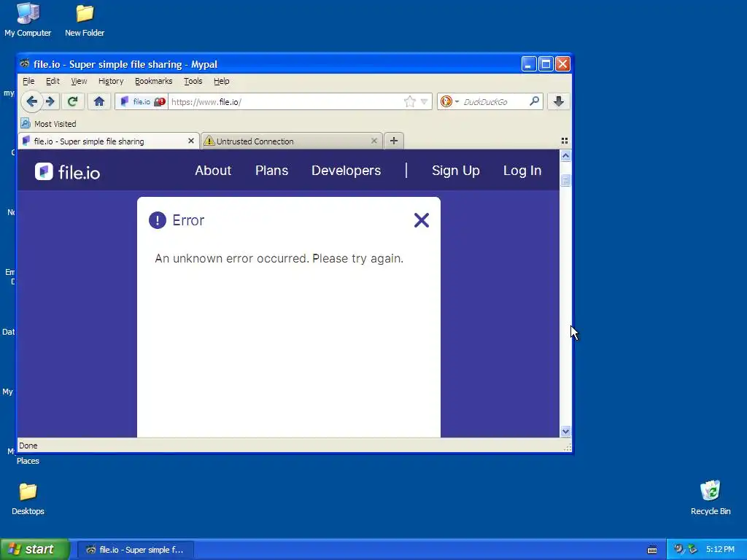
Task: Minimize the Mypal browser window
Action: [529, 64]
